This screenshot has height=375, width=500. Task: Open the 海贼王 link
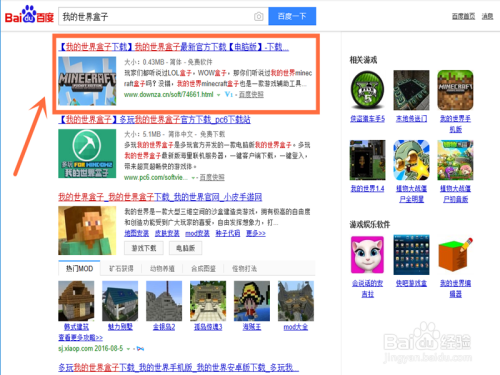(252, 327)
